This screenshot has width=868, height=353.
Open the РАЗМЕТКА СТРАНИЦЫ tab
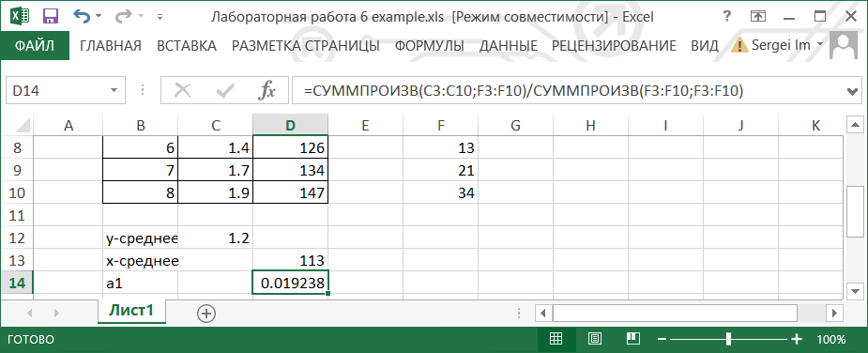tap(306, 45)
